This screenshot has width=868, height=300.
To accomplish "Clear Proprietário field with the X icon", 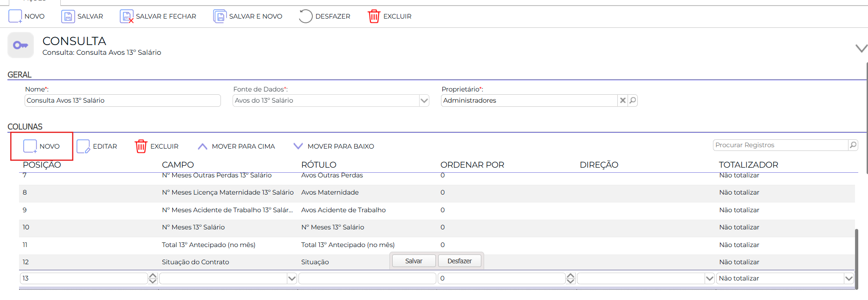I will click(x=622, y=100).
